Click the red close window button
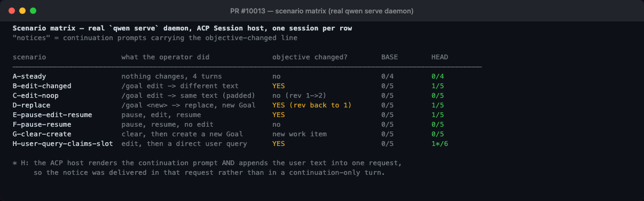The height and width of the screenshot is (201, 644). (x=11, y=11)
